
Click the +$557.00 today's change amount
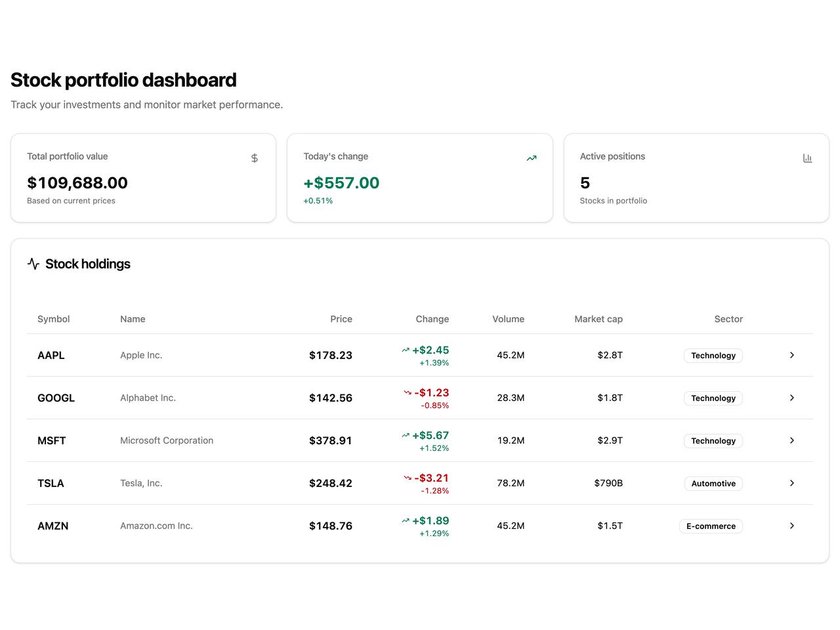point(341,182)
